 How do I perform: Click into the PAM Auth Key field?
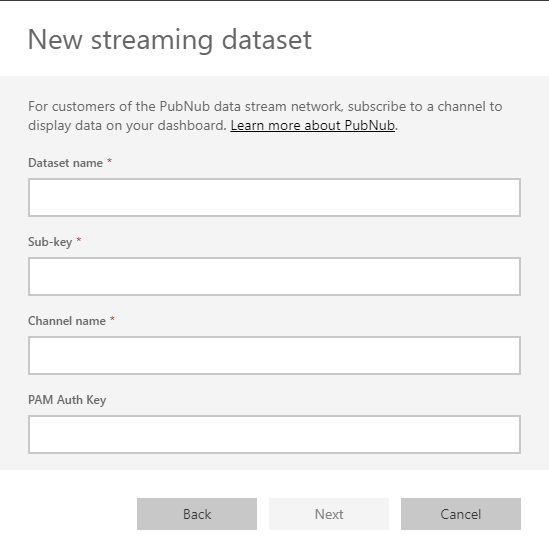tap(274, 434)
